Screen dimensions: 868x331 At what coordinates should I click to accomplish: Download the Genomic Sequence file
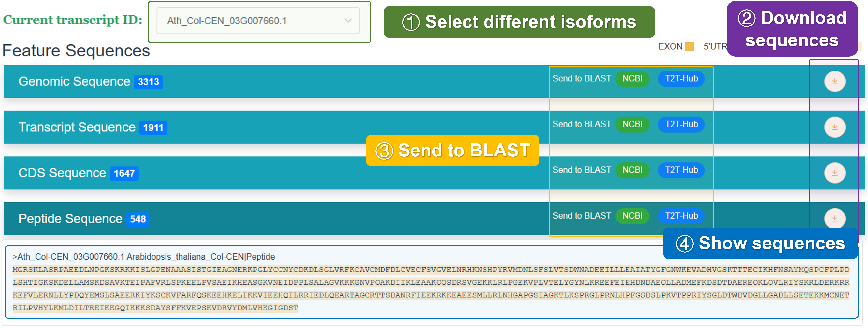834,81
